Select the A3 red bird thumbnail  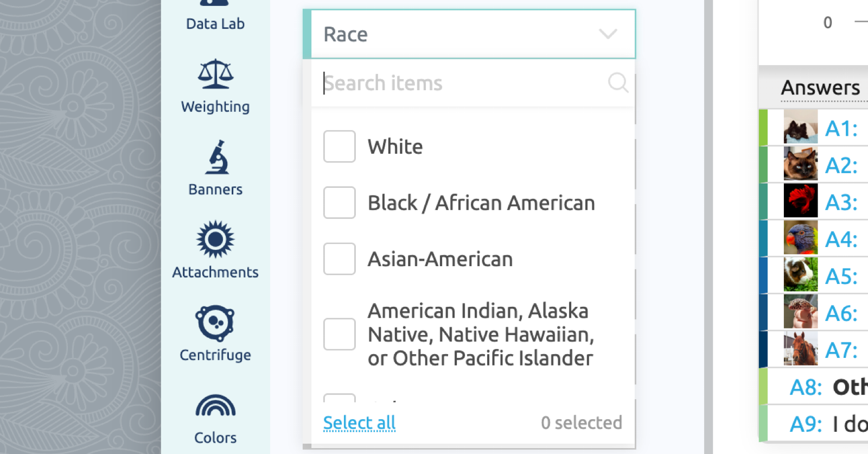801,201
